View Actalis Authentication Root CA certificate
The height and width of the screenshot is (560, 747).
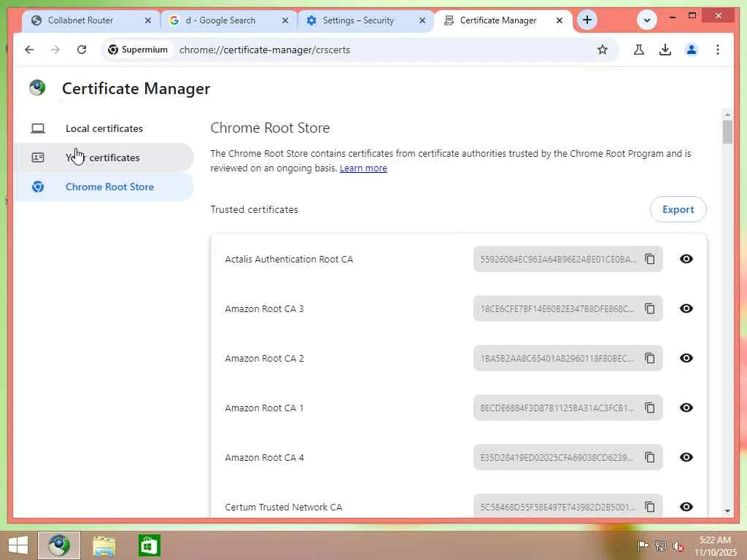click(686, 259)
